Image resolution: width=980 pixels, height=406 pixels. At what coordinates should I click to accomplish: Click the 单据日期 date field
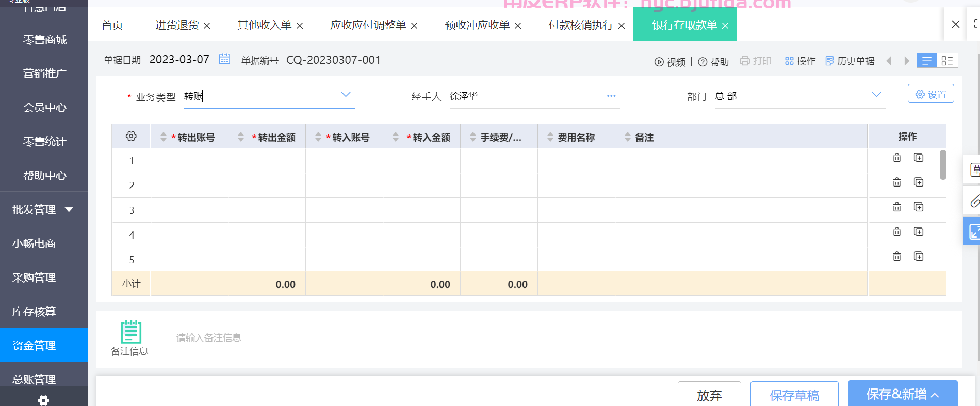(x=179, y=59)
